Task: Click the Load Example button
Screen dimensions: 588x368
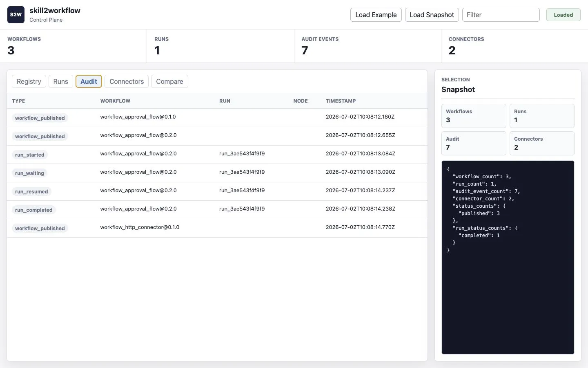Action: (376, 15)
